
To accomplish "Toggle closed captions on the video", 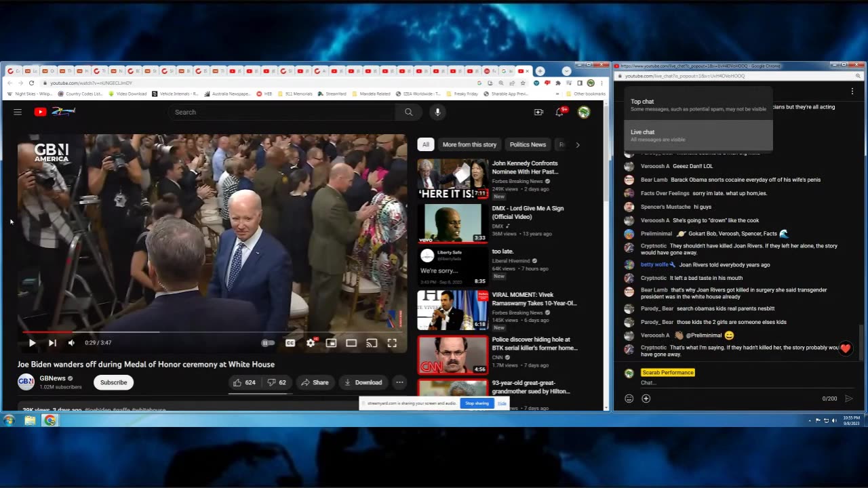I will [290, 343].
